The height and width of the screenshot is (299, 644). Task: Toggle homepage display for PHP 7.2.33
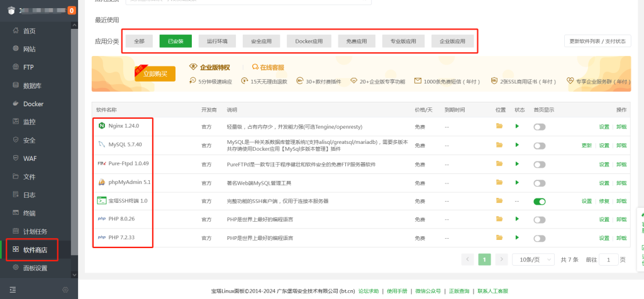pyautogui.click(x=539, y=238)
